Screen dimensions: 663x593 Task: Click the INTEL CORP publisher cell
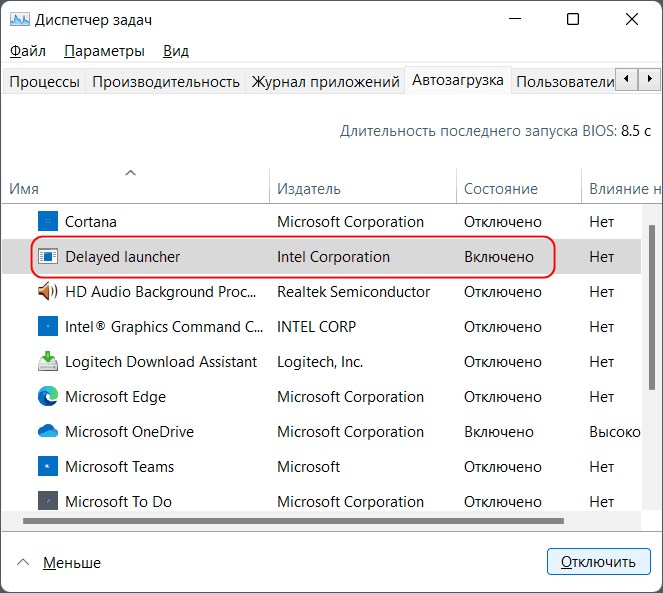[316, 327]
